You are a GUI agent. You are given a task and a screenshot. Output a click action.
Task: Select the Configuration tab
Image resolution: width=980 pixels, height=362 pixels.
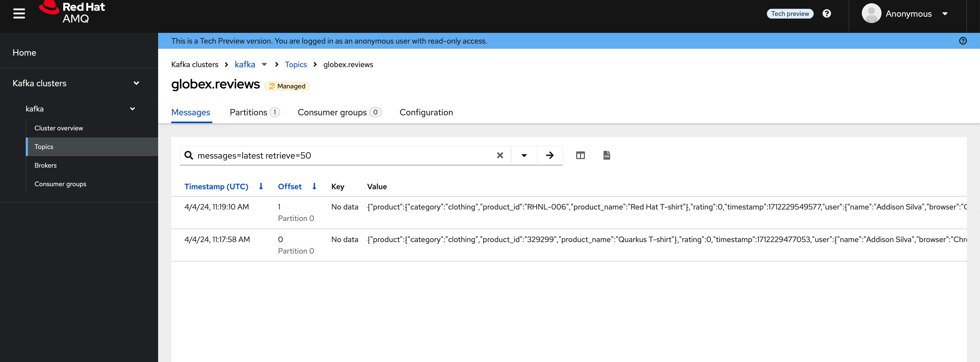coord(426,112)
